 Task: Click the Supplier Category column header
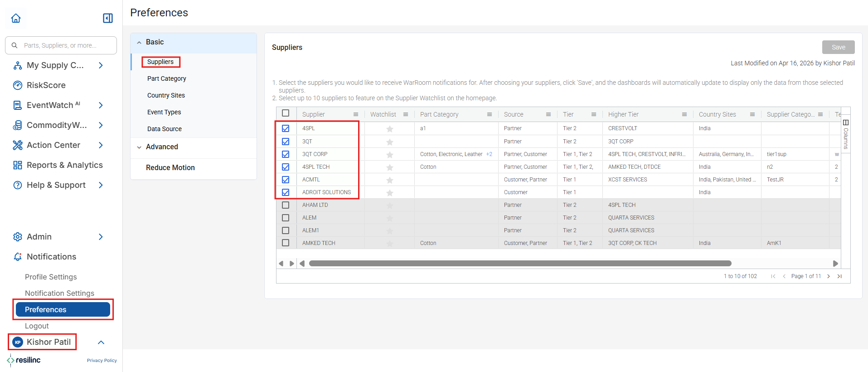pyautogui.click(x=790, y=114)
